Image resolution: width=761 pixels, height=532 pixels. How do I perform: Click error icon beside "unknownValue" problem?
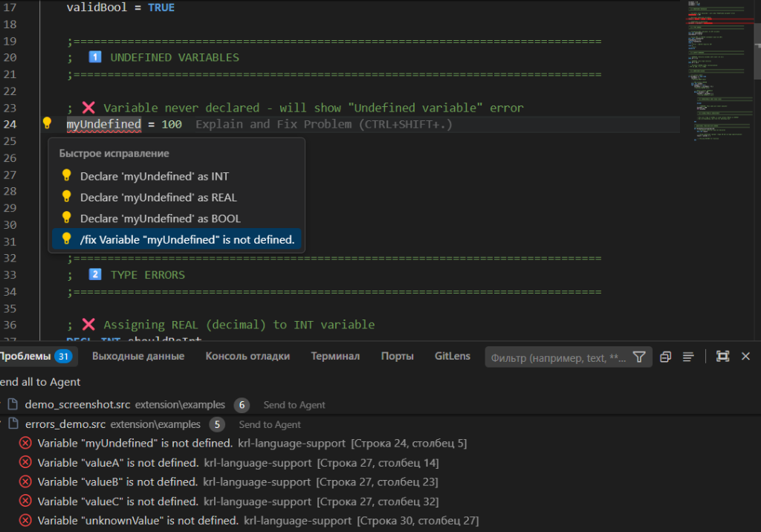tap(25, 520)
